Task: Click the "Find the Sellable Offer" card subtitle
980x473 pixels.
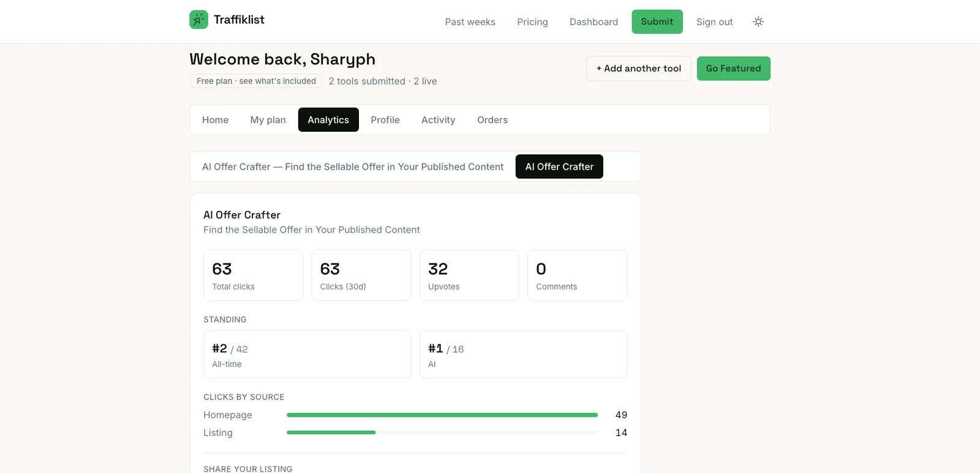Action: [312, 230]
